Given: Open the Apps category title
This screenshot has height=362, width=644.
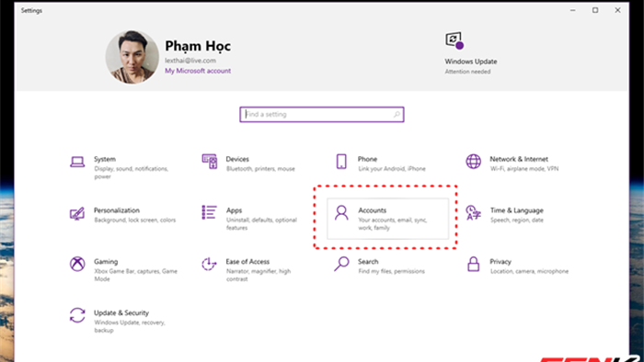Looking at the screenshot, I should tap(234, 210).
